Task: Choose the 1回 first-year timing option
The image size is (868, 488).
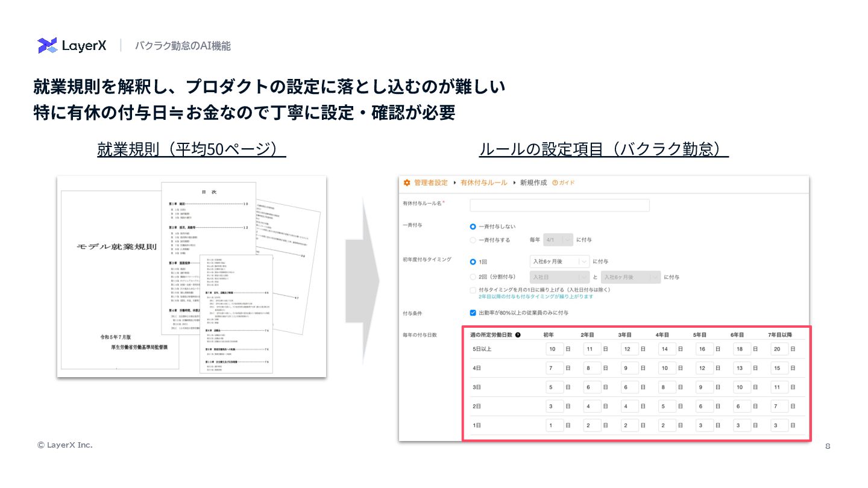Action: click(x=473, y=262)
